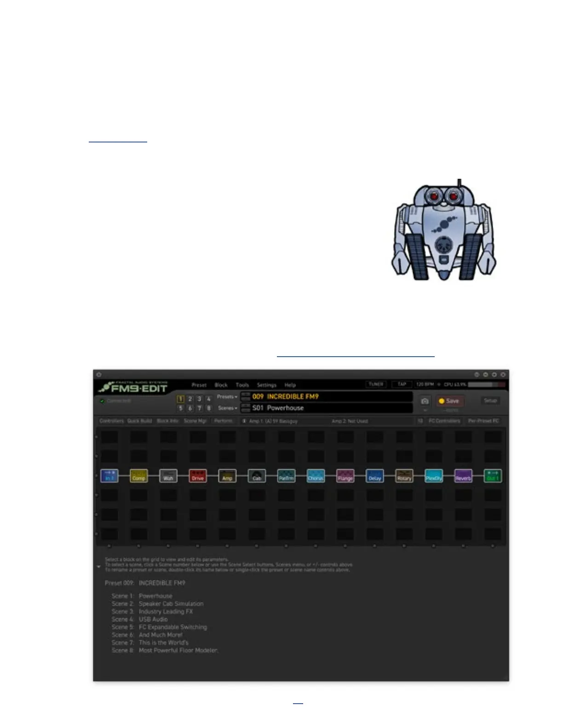Expand the chevron below the camera icon

425,410
